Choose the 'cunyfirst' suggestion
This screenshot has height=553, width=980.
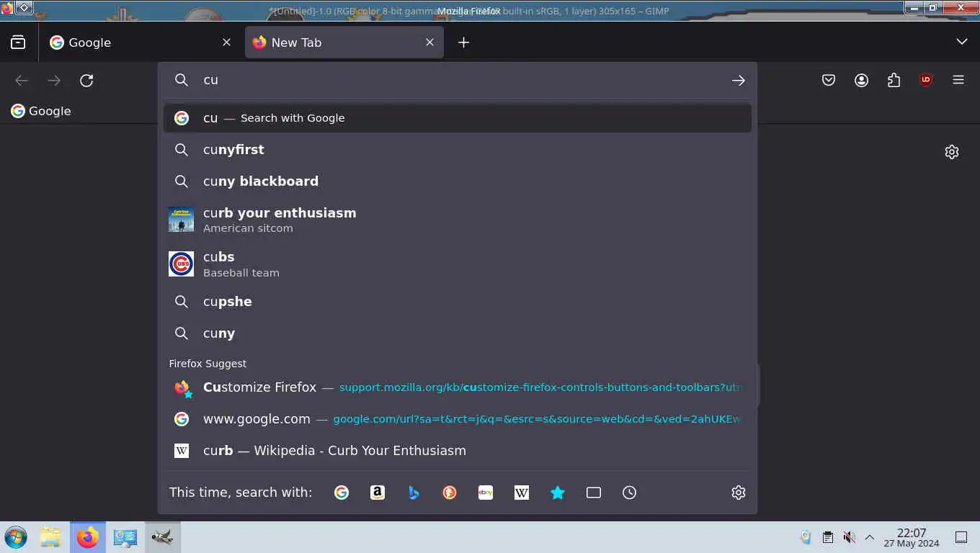pos(458,150)
